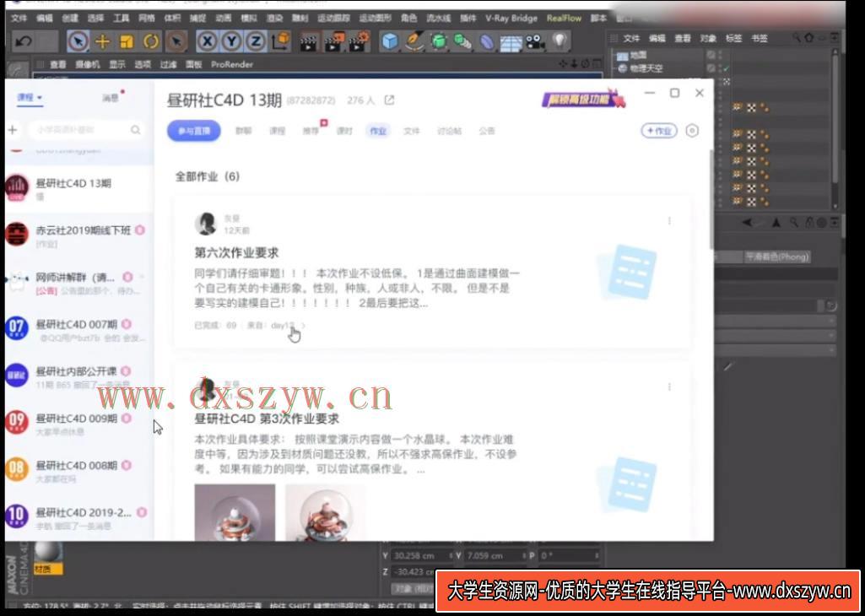Click the Floor environment grid icon
Viewport: 865px width, 616px height.
click(511, 42)
